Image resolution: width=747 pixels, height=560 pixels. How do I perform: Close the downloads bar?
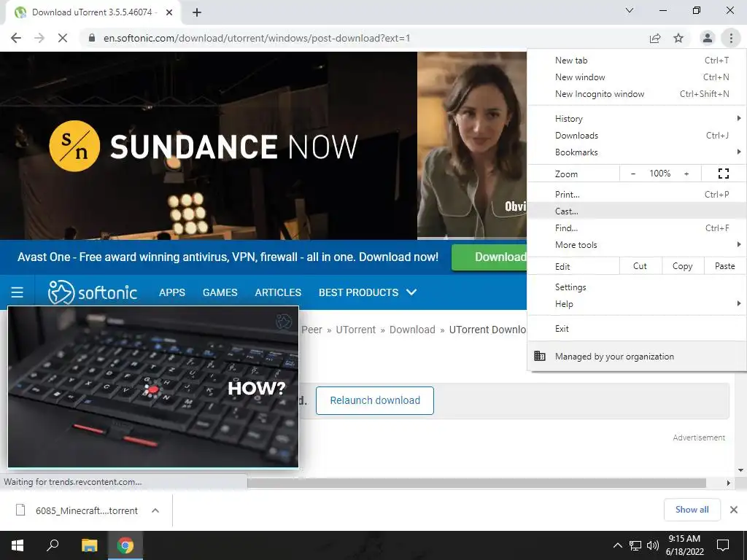pyautogui.click(x=734, y=510)
